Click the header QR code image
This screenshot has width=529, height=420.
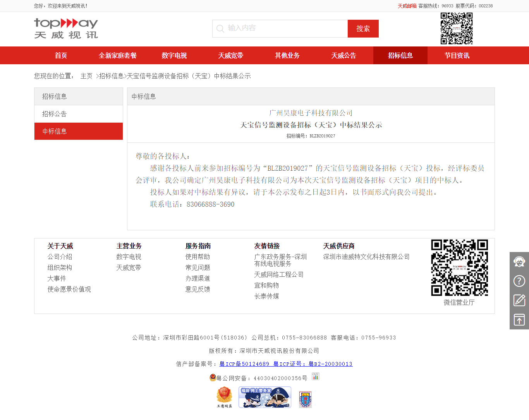coord(457,29)
